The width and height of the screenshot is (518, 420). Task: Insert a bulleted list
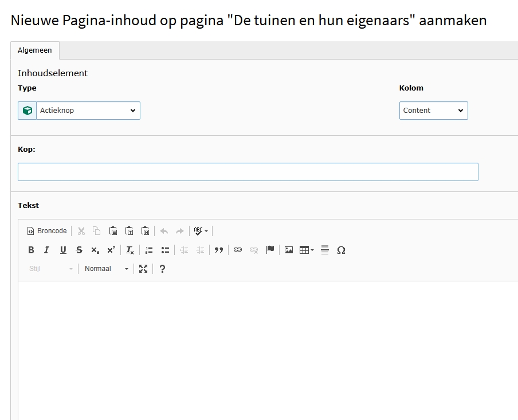[x=165, y=250]
